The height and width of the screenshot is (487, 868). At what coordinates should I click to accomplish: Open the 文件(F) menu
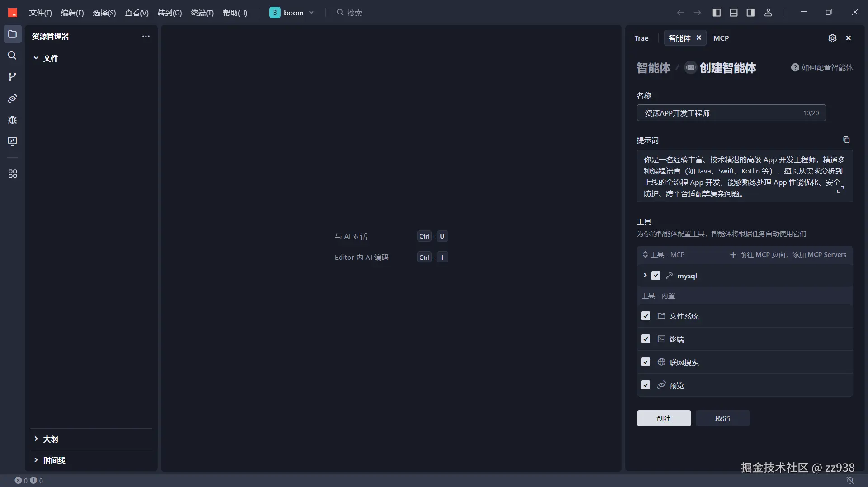coord(41,13)
